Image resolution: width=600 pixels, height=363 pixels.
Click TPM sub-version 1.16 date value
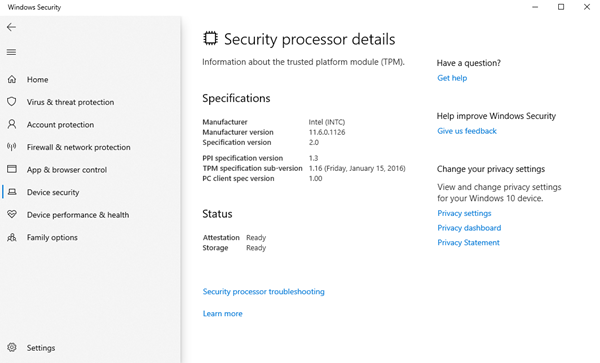click(357, 168)
